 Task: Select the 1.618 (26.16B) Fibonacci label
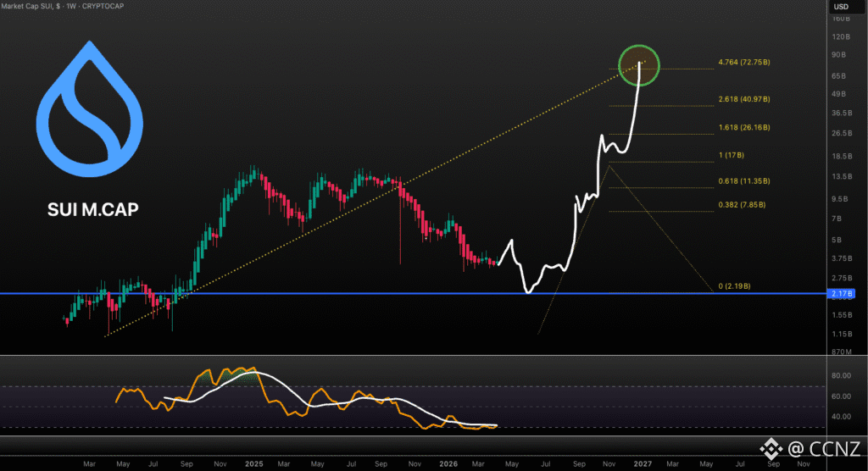click(x=744, y=127)
